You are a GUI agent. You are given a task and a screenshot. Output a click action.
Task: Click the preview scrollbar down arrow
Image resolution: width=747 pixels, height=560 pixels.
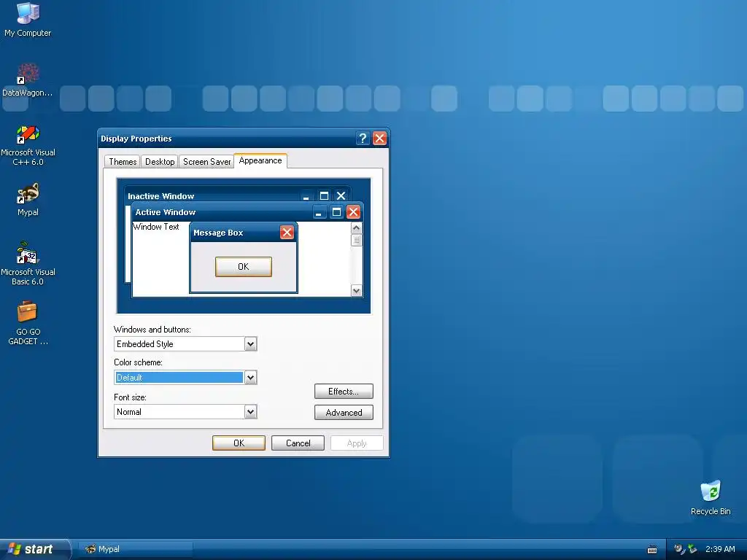click(356, 290)
